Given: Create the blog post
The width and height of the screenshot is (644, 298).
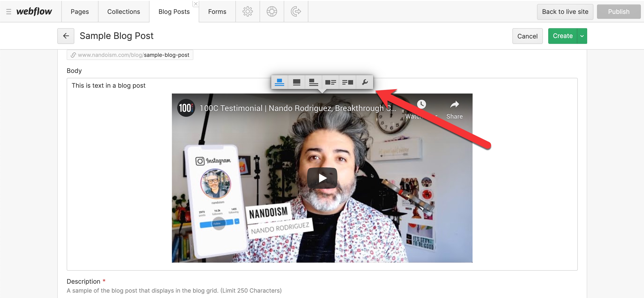Looking at the screenshot, I should [x=563, y=36].
